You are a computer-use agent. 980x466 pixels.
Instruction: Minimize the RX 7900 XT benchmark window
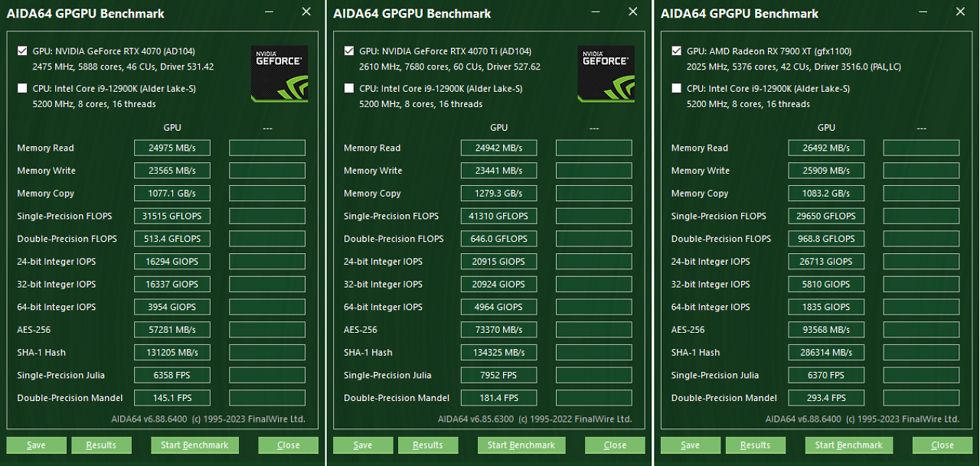[923, 12]
